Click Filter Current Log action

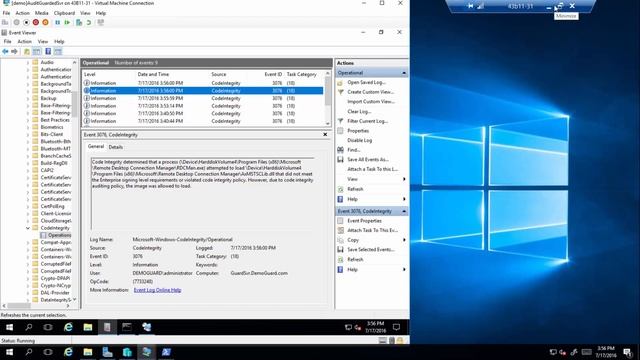[367, 121]
